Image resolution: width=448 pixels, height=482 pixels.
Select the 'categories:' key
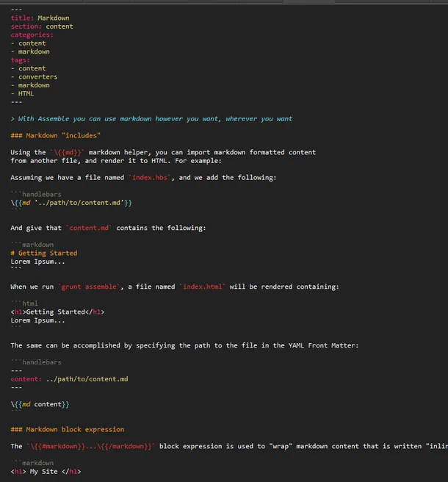click(32, 35)
